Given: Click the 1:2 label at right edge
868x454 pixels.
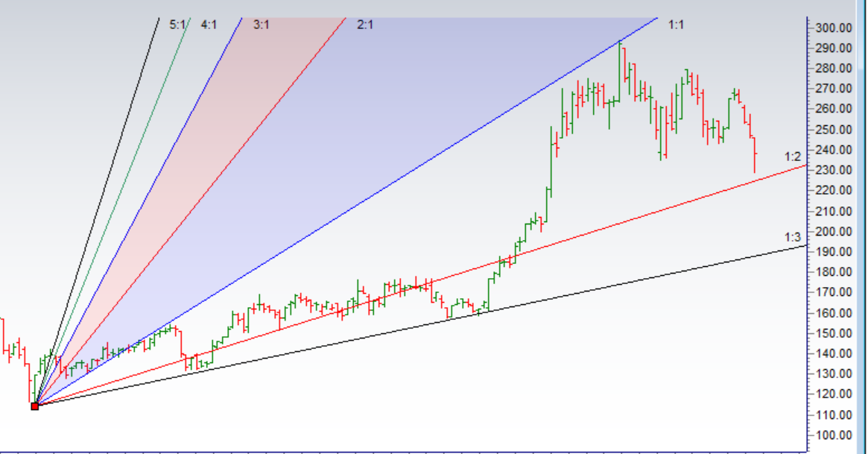Looking at the screenshot, I should pos(792,157).
